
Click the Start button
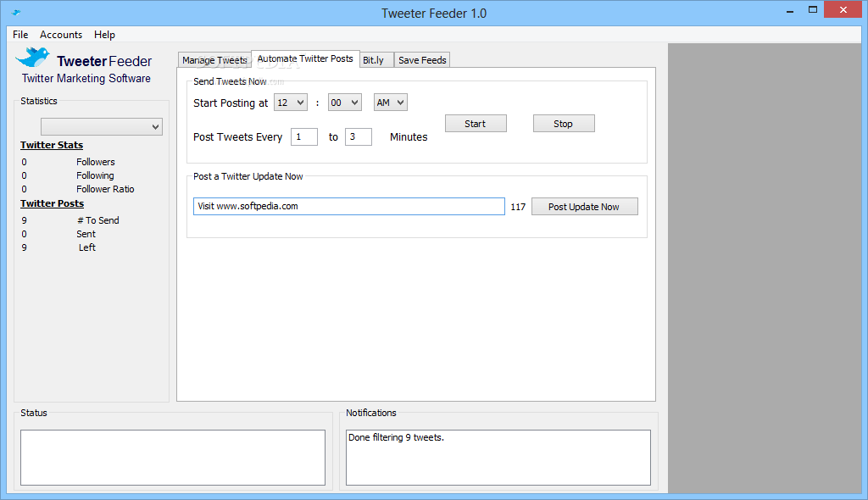[476, 124]
